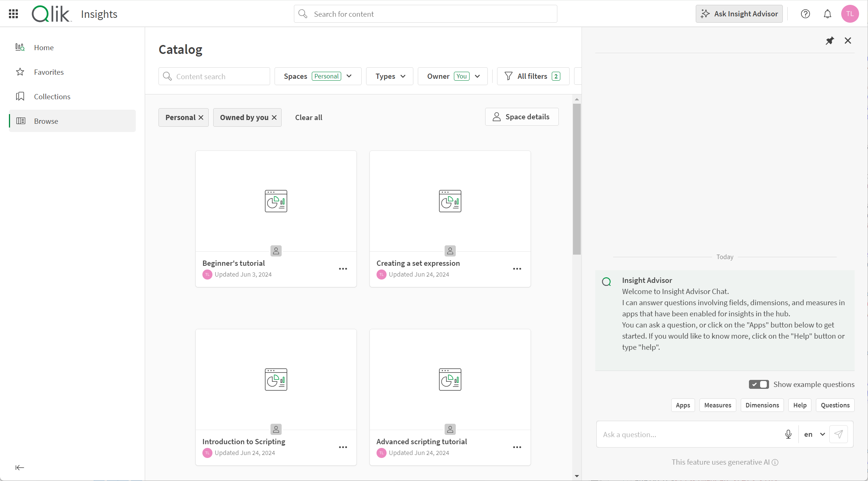Click the Favorites sidebar icon

(20, 72)
